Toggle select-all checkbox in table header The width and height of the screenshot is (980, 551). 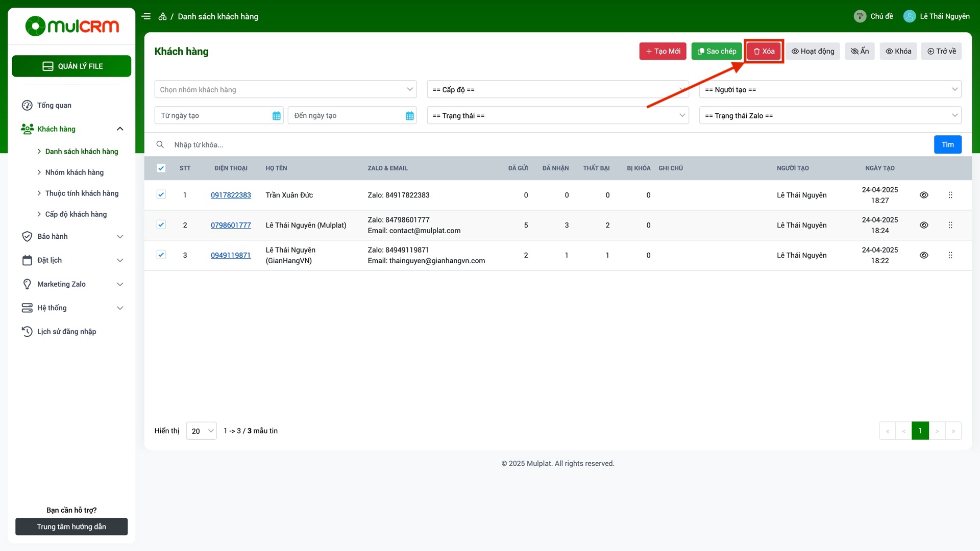click(x=161, y=168)
